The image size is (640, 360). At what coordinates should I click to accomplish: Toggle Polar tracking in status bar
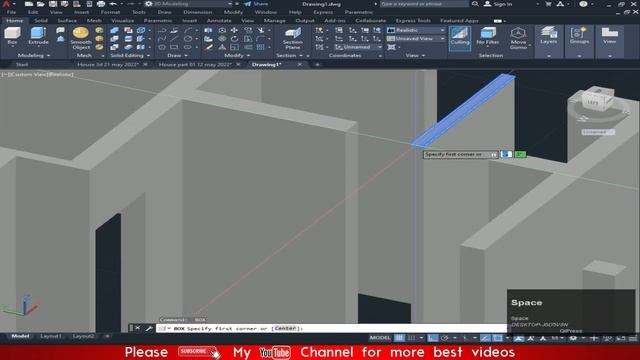pos(445,338)
